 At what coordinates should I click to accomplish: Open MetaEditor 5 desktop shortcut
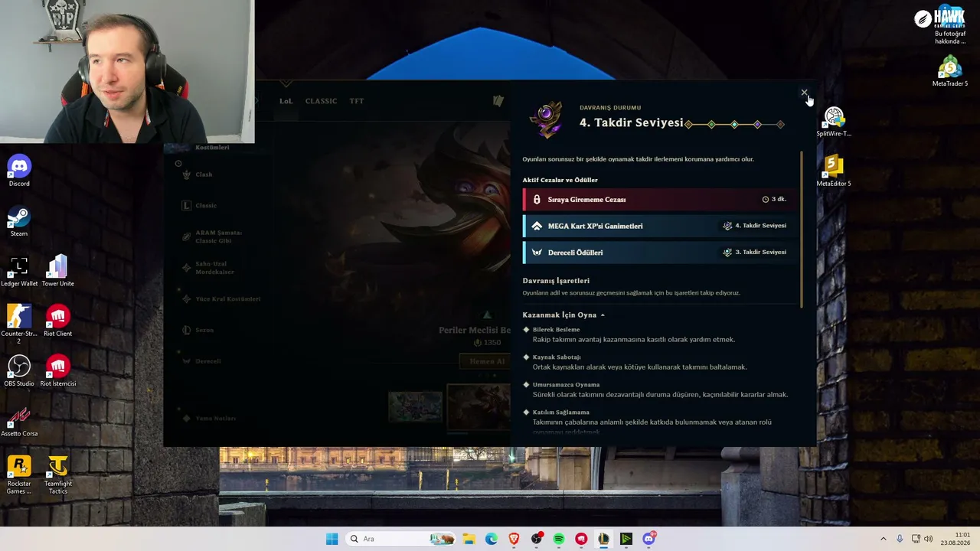click(x=834, y=171)
